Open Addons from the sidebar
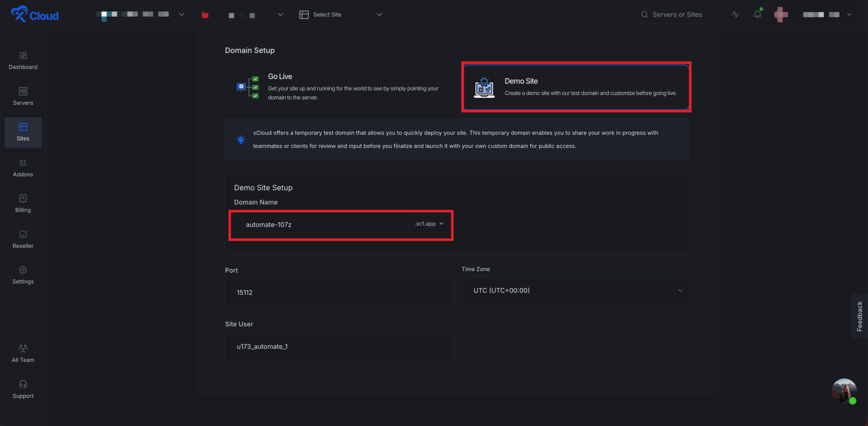The image size is (868, 426). click(23, 168)
